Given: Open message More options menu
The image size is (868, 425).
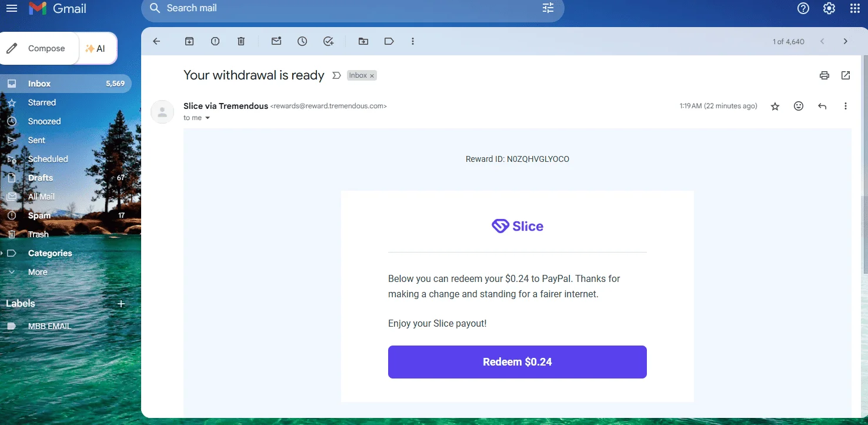Looking at the screenshot, I should (846, 106).
